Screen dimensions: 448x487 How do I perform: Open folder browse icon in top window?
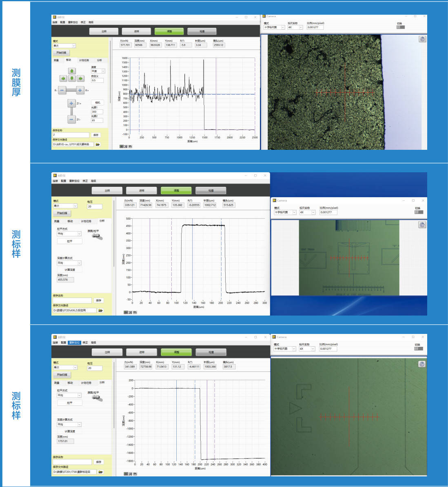coord(98,145)
